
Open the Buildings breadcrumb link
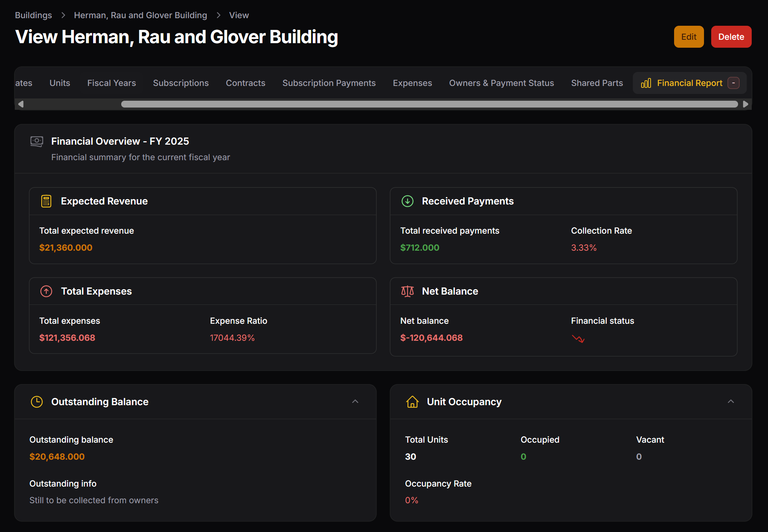tap(33, 15)
